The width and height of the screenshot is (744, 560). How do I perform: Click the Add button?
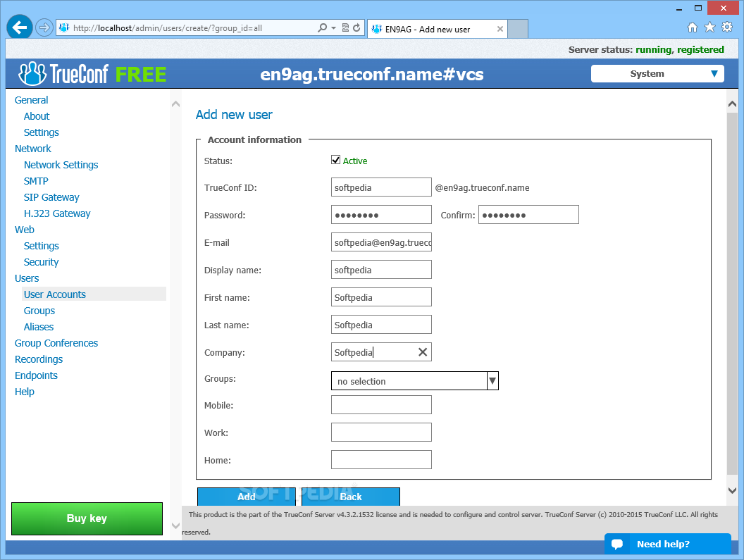247,497
